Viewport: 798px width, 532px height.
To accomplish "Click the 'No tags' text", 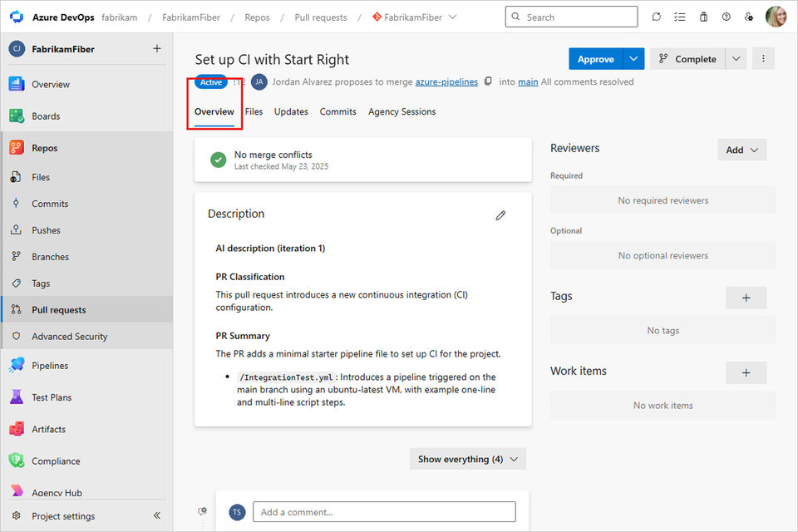I will (663, 330).
